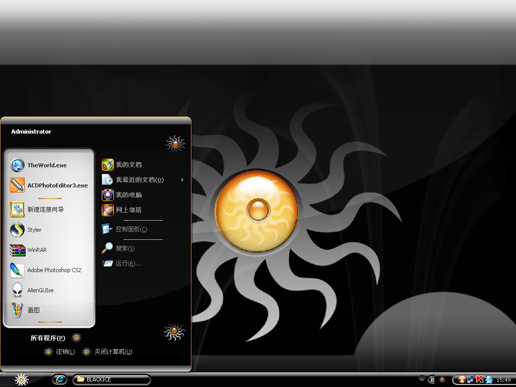Click Internet Explorer quick launch icon
The image size is (516, 387).
[60, 379]
